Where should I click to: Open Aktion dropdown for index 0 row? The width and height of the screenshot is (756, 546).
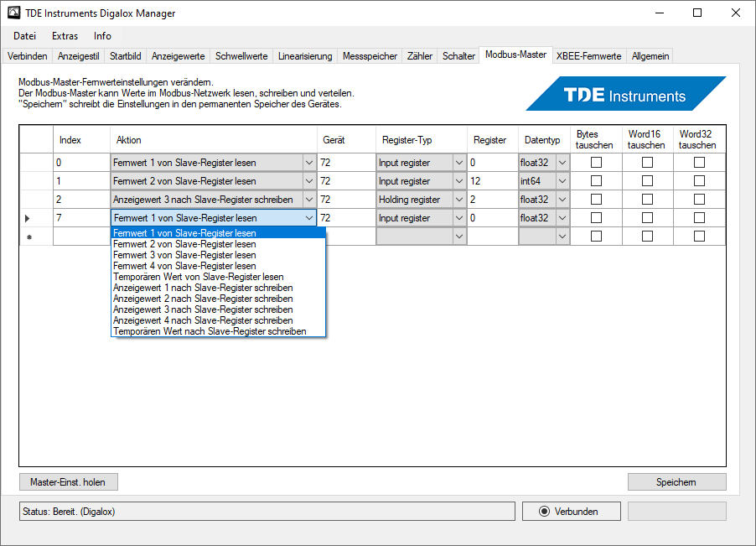tap(309, 163)
